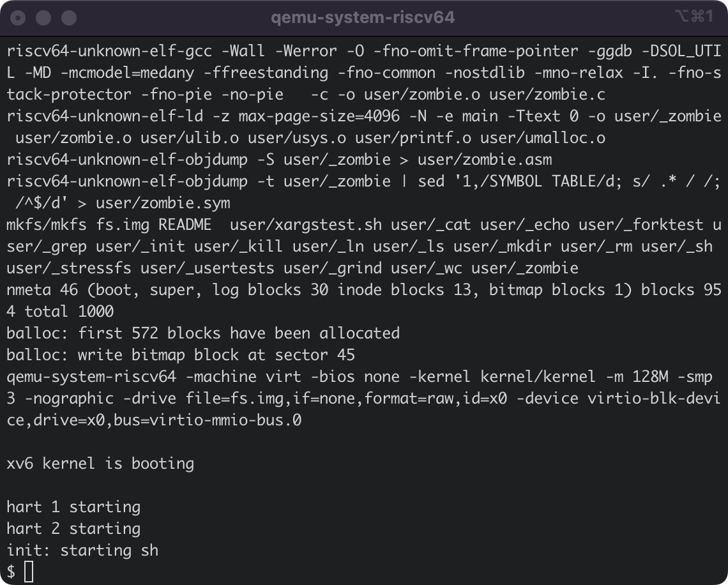This screenshot has height=585, width=728.
Task: Click the $ prompt symbol
Action: click(x=11, y=572)
